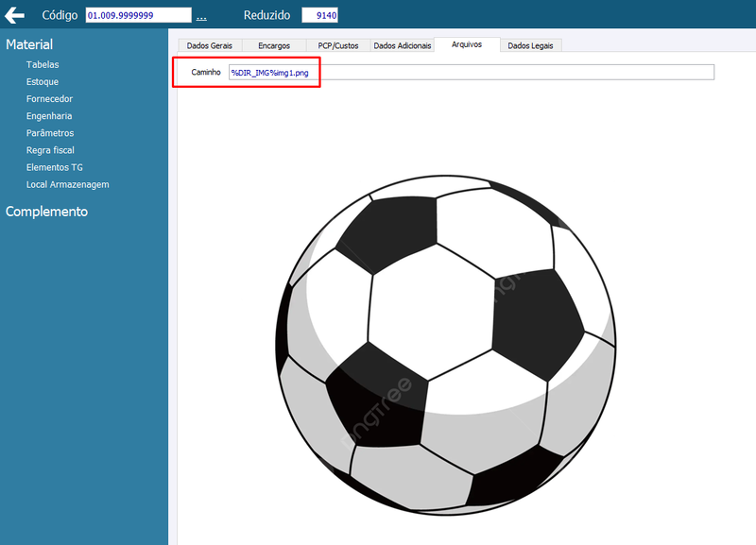Go to Parâmetros in the sidebar
Viewport: 756px width, 545px height.
50,133
